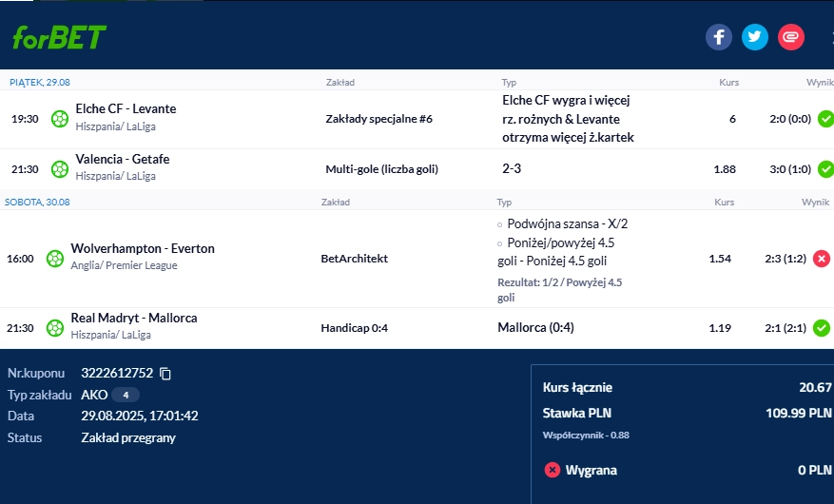This screenshot has height=504, width=834.
Task: Click coupon date 29.08.2025, 17:01:42
Action: pos(140,416)
